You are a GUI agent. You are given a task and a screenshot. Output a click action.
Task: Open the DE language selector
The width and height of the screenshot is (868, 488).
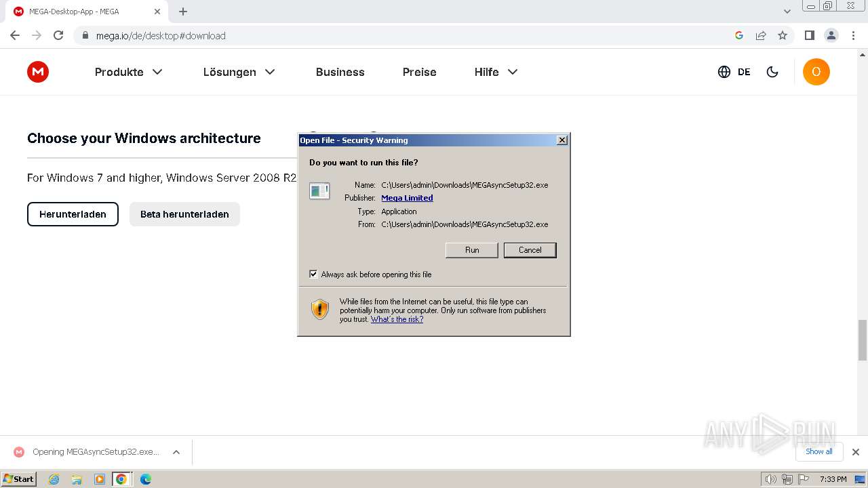(x=744, y=72)
